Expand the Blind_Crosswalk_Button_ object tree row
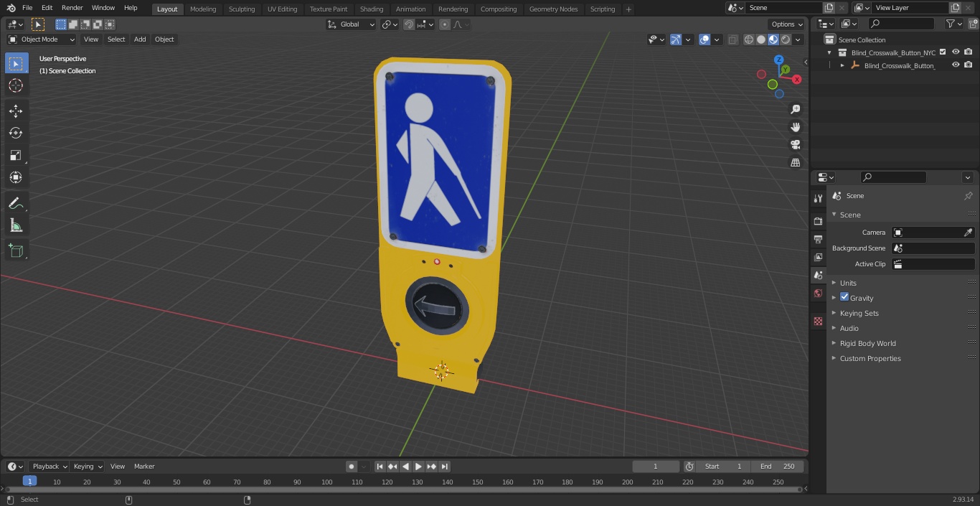 [x=842, y=65]
